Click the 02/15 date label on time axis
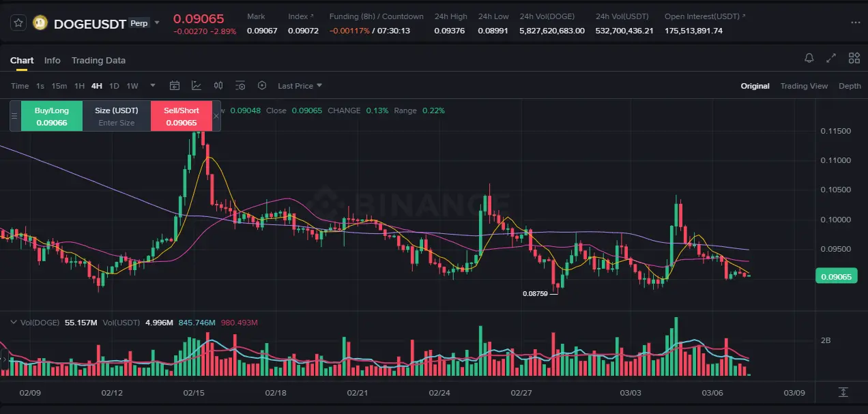This screenshot has width=868, height=414. click(x=194, y=393)
